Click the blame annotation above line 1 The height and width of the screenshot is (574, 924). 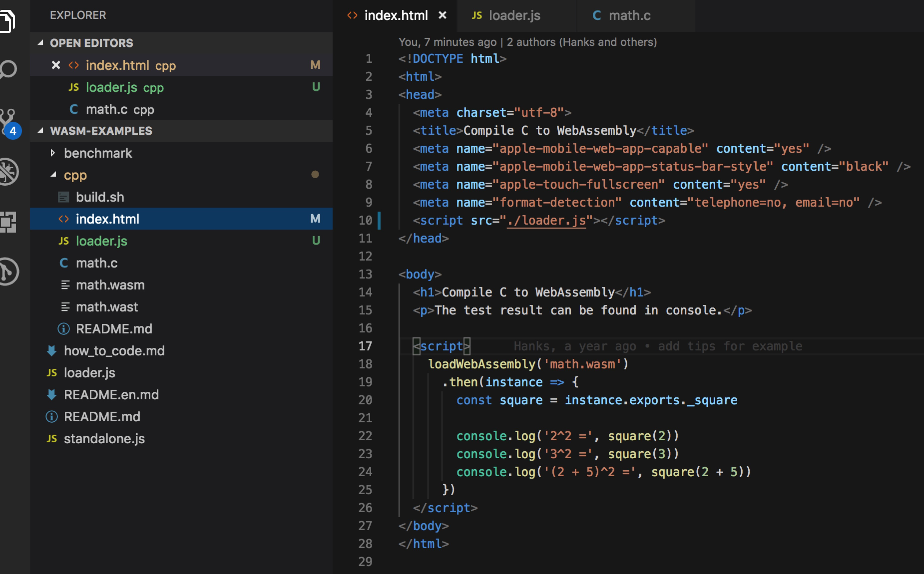coord(527,42)
